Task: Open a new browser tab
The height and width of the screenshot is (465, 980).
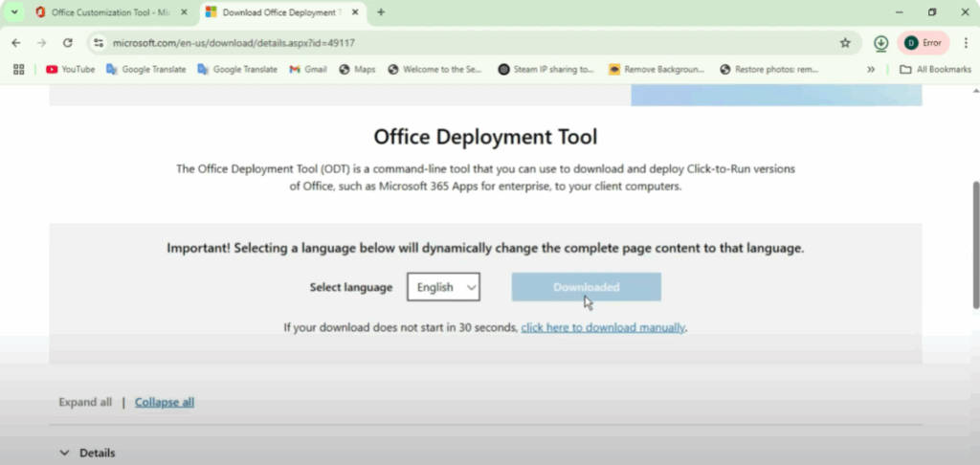Action: [381, 12]
